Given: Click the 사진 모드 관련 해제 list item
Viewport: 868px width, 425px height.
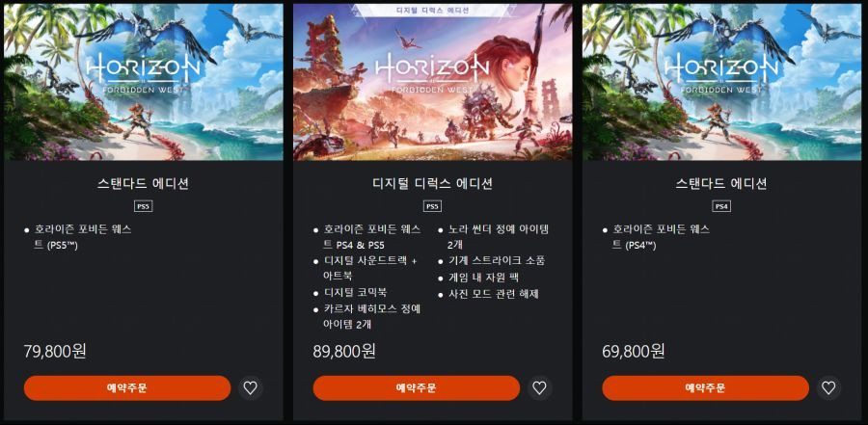Looking at the screenshot, I should 493,293.
